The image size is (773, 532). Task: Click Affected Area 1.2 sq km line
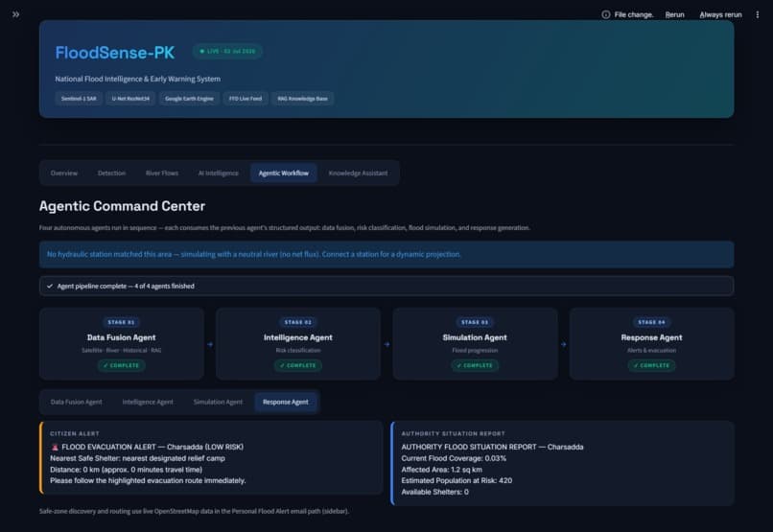[442, 470]
